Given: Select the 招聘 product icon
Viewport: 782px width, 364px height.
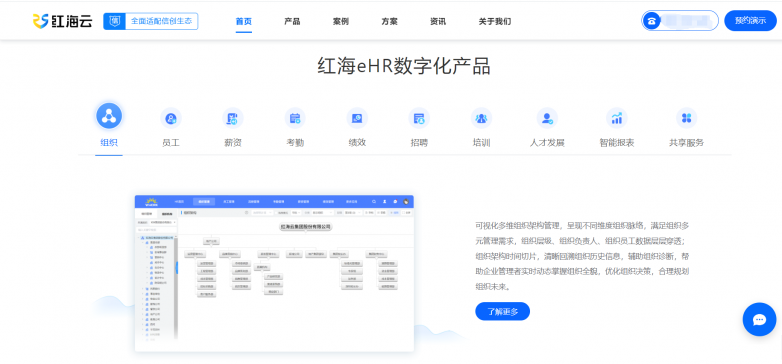Looking at the screenshot, I should click(x=419, y=118).
